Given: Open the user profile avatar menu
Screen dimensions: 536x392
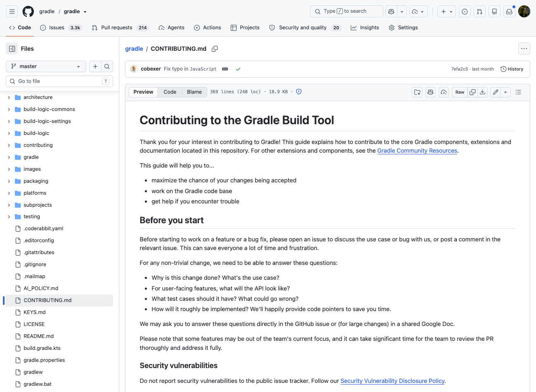Looking at the screenshot, I should [524, 12].
